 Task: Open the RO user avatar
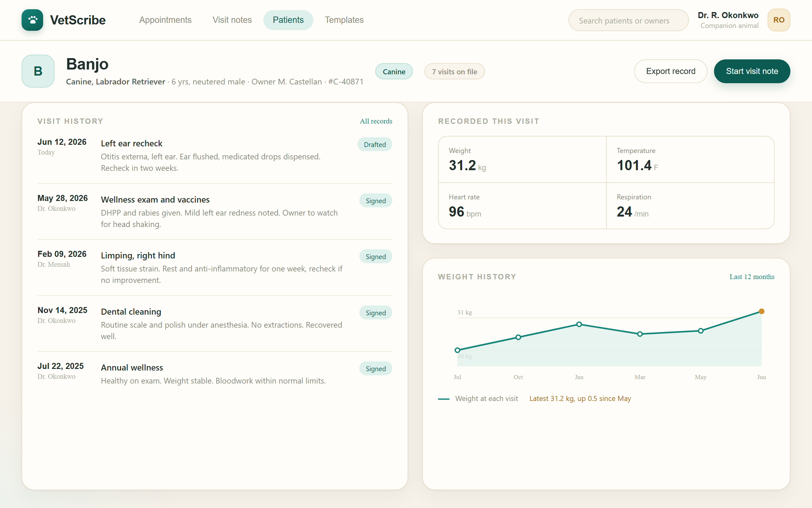[x=778, y=20]
